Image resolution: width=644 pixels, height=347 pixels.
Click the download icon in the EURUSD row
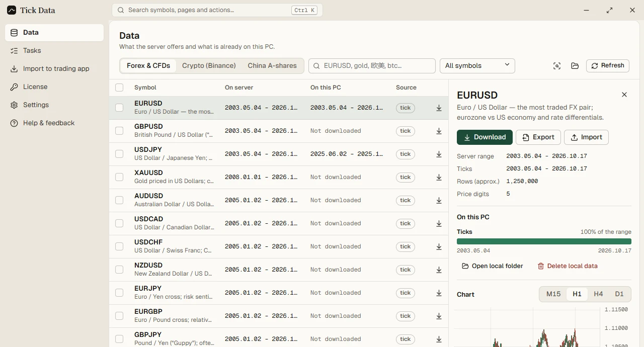(439, 108)
